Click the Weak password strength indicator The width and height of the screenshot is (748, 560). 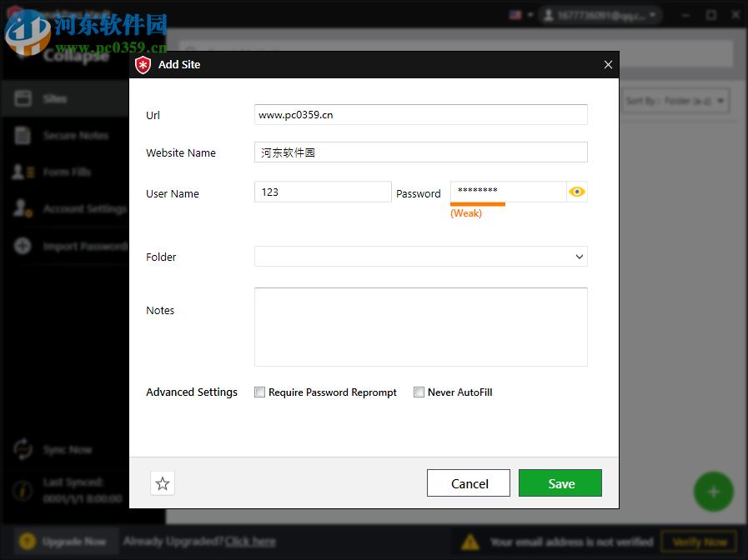pyautogui.click(x=466, y=212)
